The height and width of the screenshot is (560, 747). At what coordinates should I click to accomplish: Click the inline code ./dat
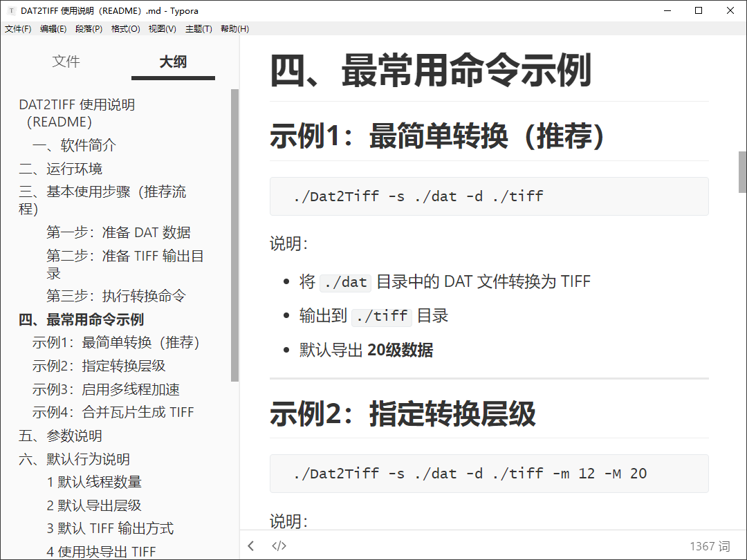pos(346,282)
